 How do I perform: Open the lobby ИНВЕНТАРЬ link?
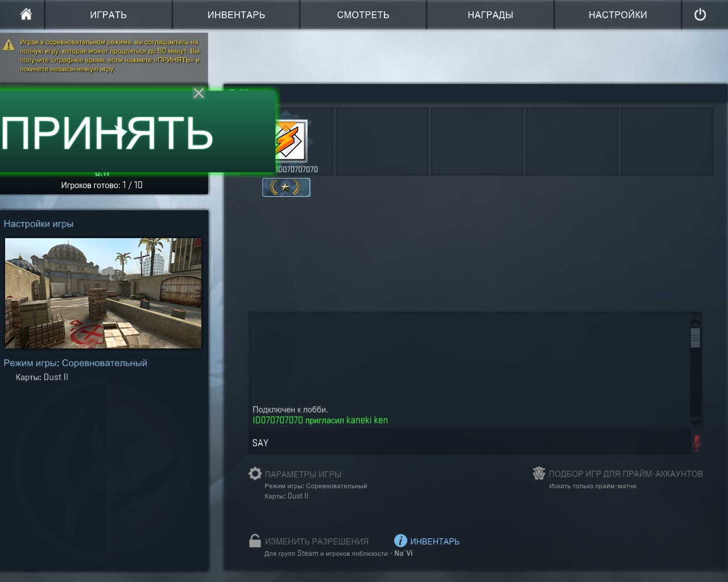pos(435,542)
